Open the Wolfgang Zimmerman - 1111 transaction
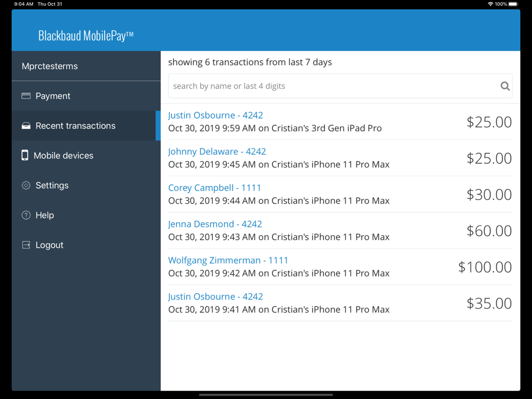 click(228, 261)
